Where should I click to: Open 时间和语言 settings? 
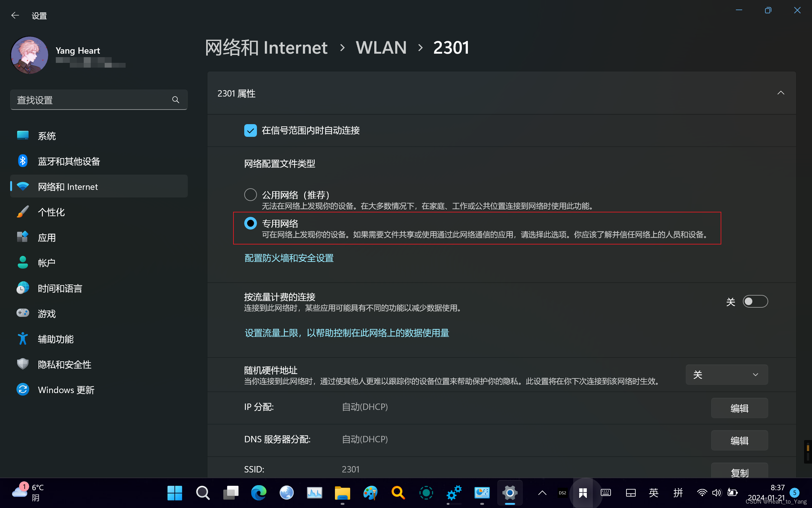click(x=99, y=288)
